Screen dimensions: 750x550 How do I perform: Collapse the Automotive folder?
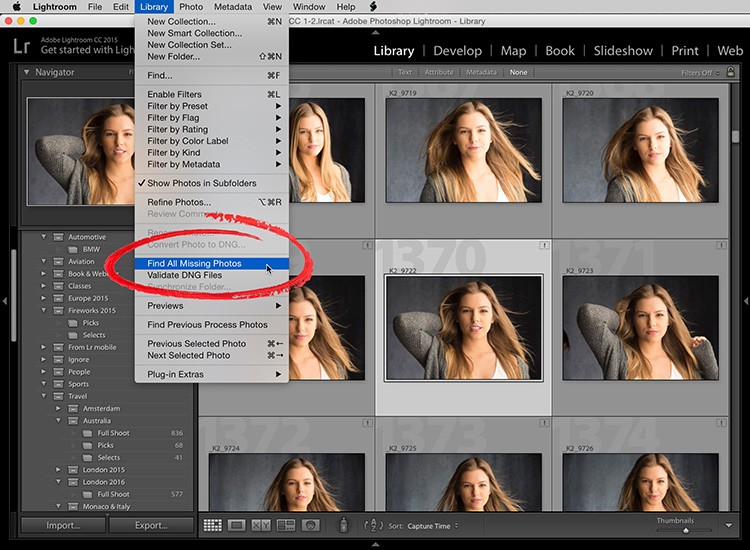point(44,236)
